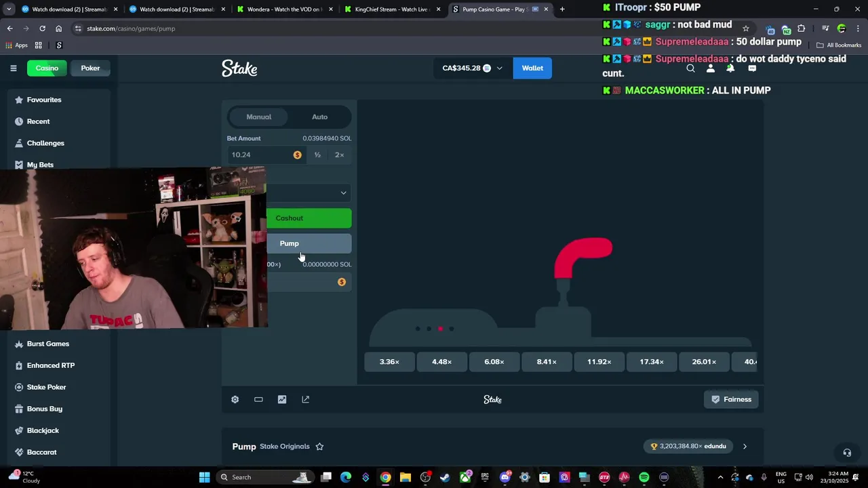Halve the bet amount
868x488 pixels.
click(x=317, y=155)
